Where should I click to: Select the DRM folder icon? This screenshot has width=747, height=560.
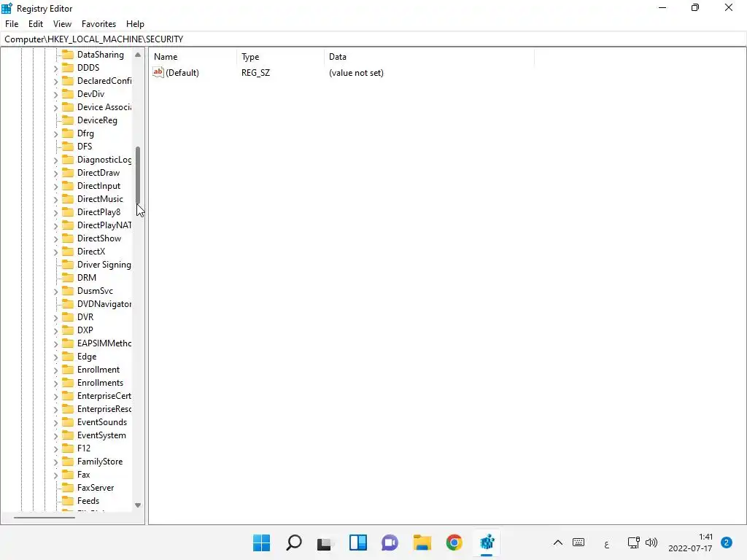[x=68, y=278]
